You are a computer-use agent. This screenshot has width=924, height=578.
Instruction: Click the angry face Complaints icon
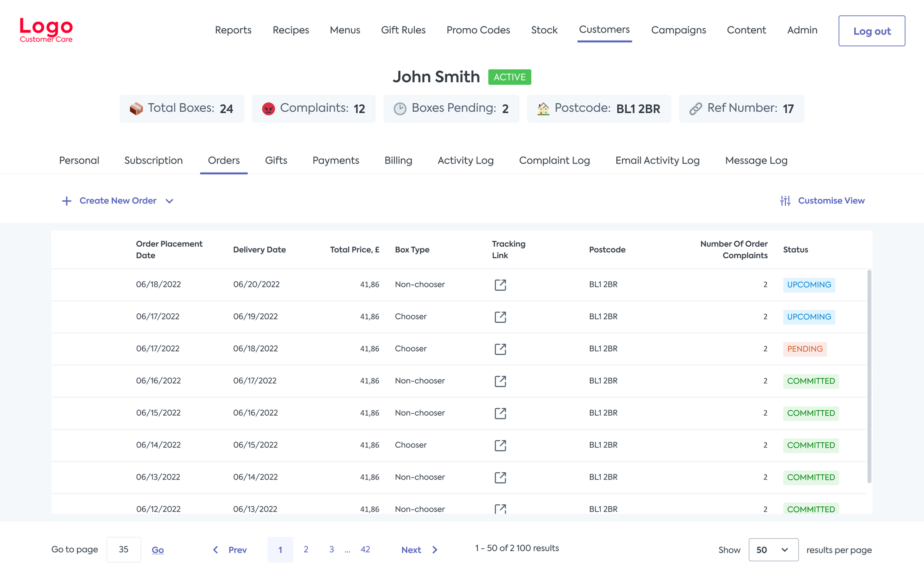pyautogui.click(x=268, y=109)
